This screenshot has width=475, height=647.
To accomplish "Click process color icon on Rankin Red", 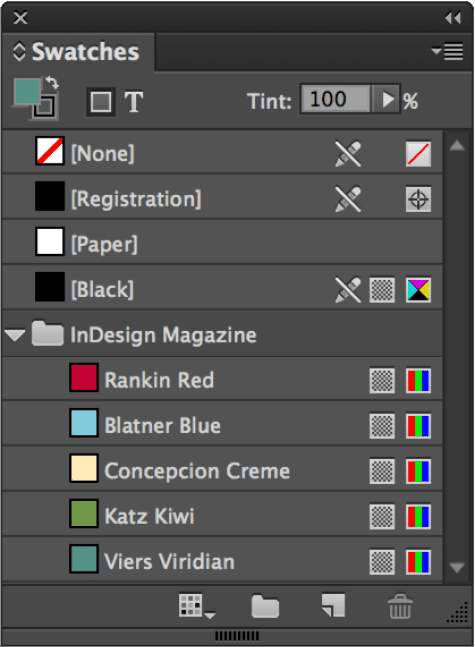I will click(382, 380).
